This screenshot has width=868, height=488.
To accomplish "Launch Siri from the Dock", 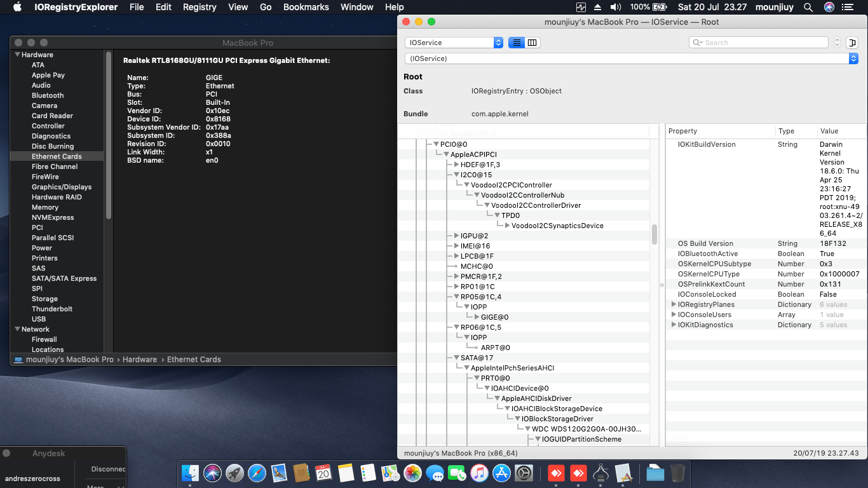I will [213, 473].
